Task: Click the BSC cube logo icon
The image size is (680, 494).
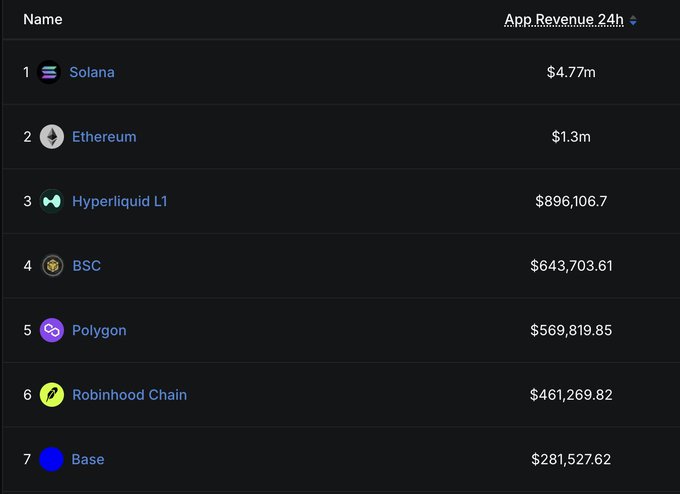Action: [x=52, y=265]
